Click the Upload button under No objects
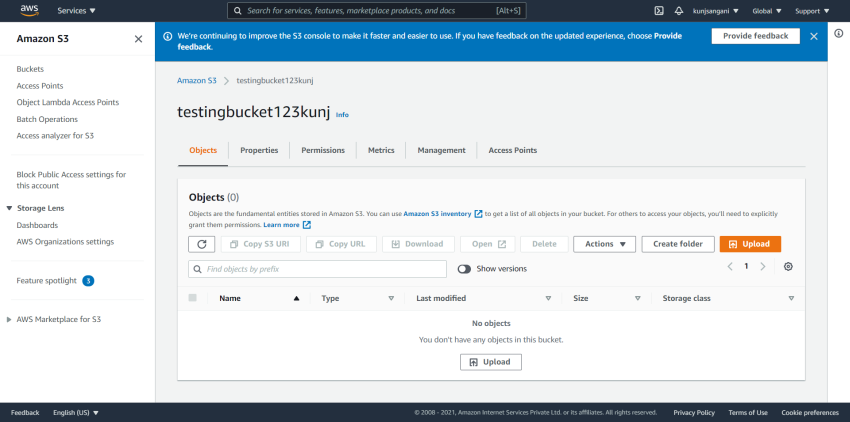The image size is (850, 422). [x=491, y=362]
